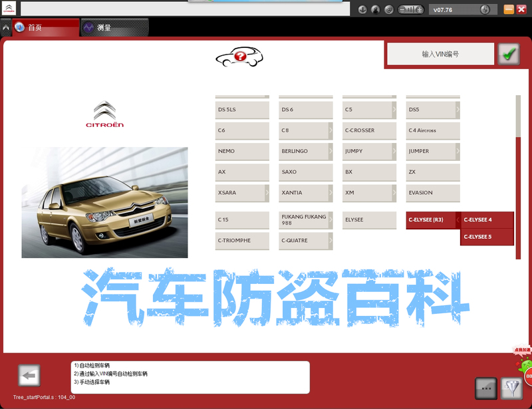The height and width of the screenshot is (409, 532).
Task: Click the minus button of the volume control
Action: point(402,9)
